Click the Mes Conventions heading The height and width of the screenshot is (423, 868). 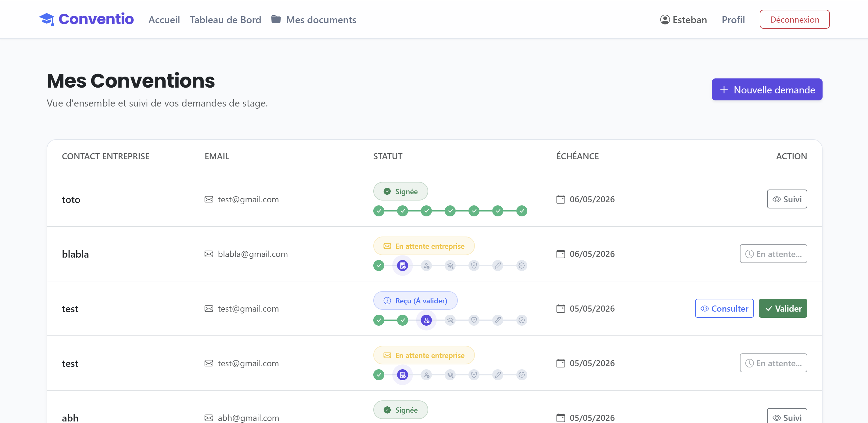point(131,81)
